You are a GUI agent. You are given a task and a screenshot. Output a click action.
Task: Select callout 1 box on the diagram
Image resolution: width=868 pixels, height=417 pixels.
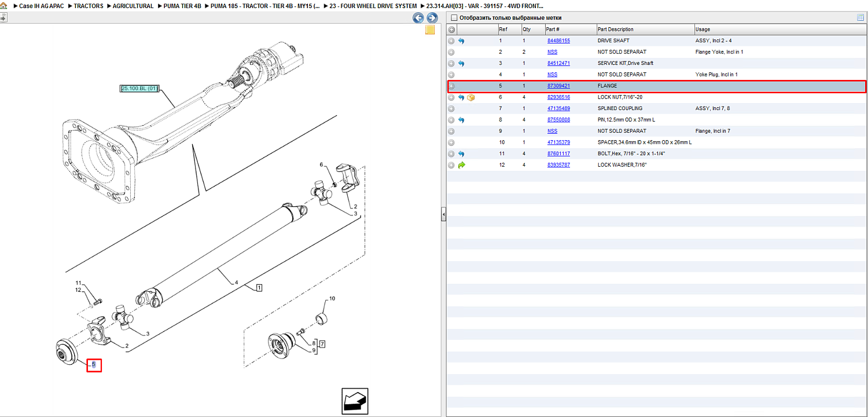(260, 288)
